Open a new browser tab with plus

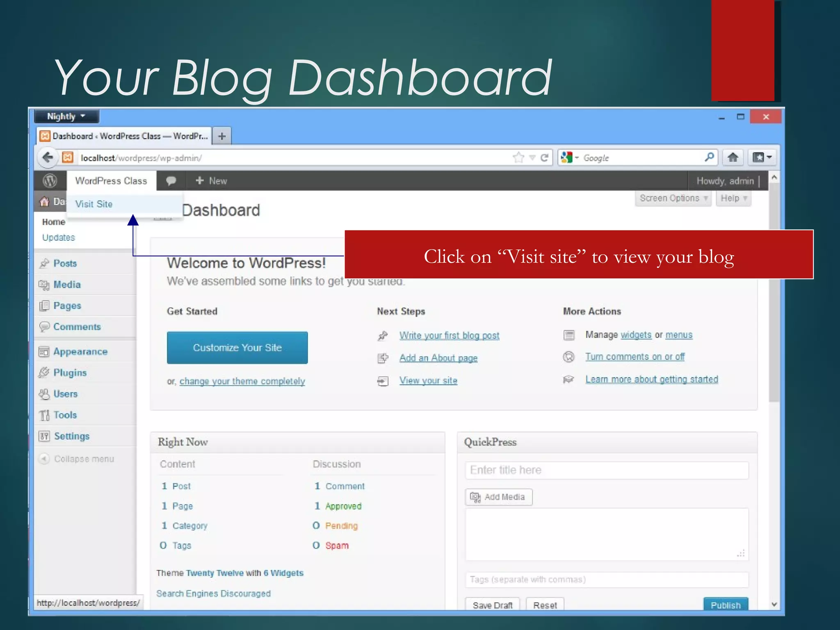click(222, 136)
